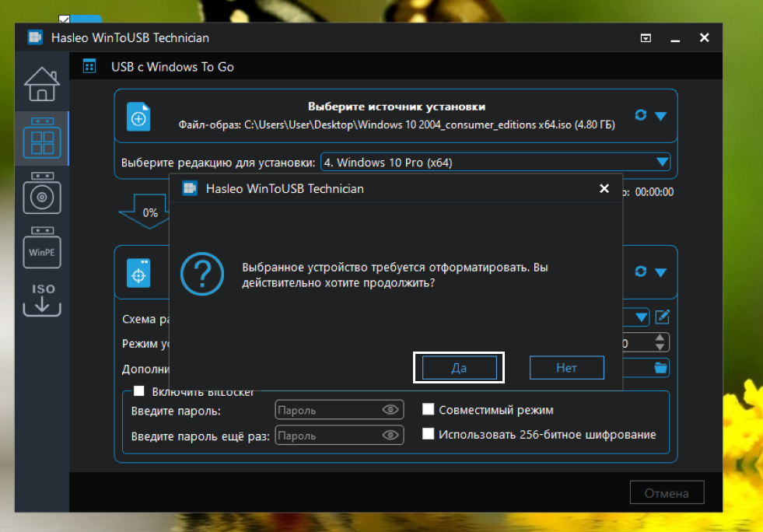Click the destination drive target icon
The height and width of the screenshot is (532, 763).
(138, 274)
